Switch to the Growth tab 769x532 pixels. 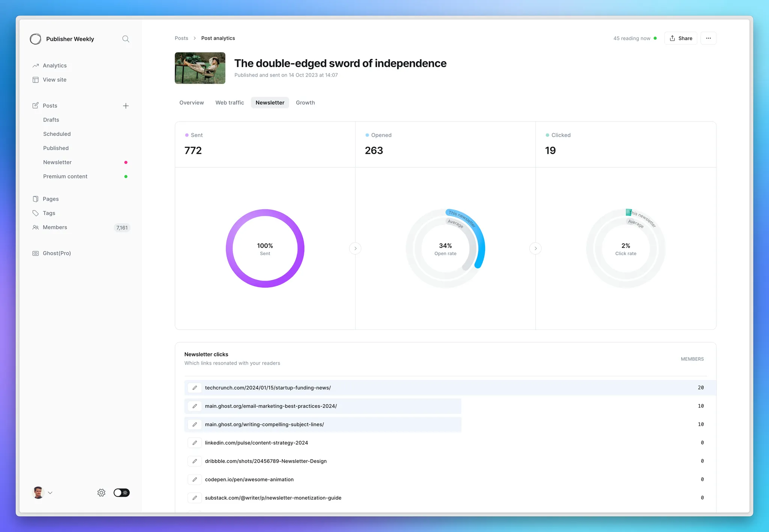(x=305, y=103)
